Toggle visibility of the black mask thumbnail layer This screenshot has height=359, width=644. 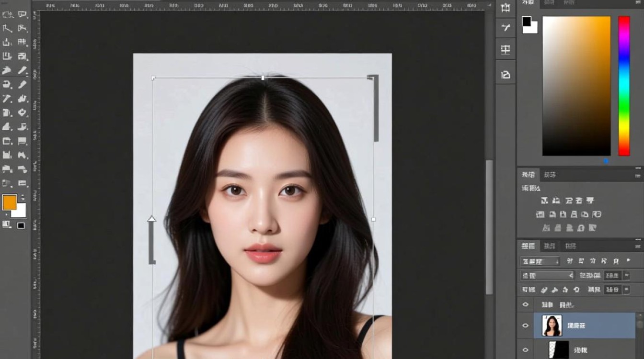click(x=525, y=349)
